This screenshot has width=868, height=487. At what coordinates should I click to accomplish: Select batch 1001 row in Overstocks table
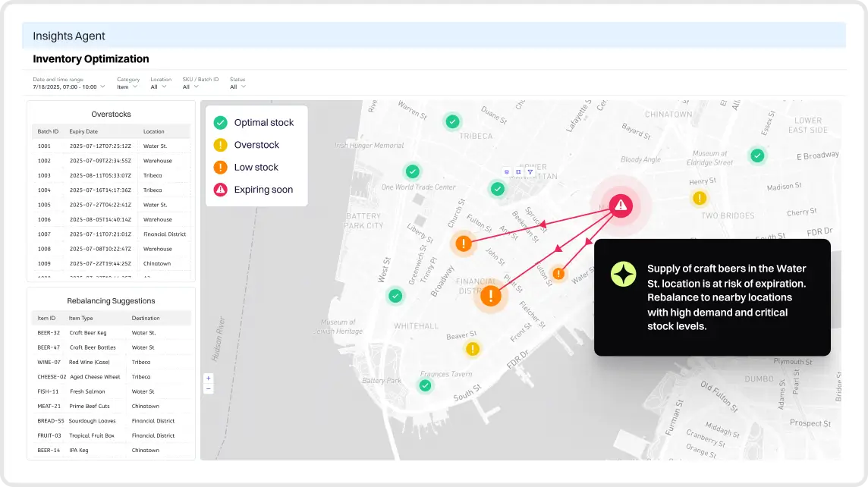(x=111, y=146)
